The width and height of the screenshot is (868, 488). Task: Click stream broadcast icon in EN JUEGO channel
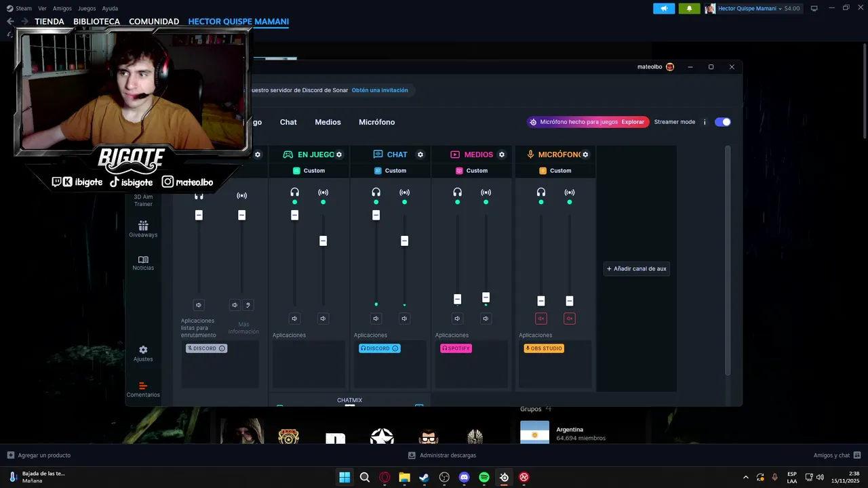323,192
